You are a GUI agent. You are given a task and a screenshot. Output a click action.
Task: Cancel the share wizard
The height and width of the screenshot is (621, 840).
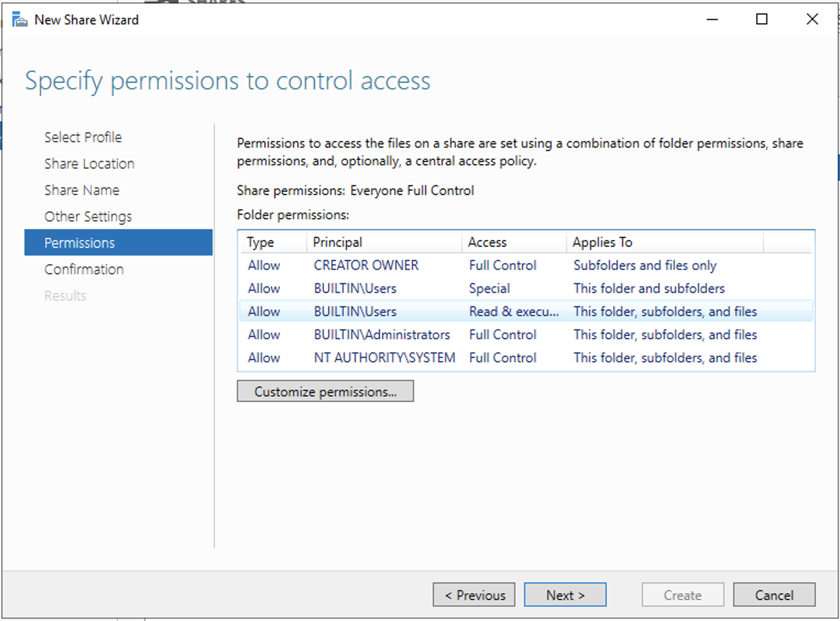pyautogui.click(x=773, y=595)
